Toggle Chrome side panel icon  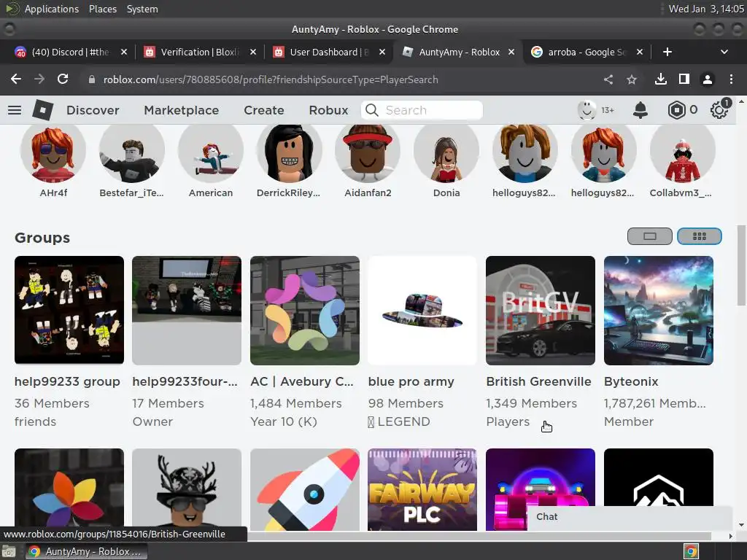(684, 79)
